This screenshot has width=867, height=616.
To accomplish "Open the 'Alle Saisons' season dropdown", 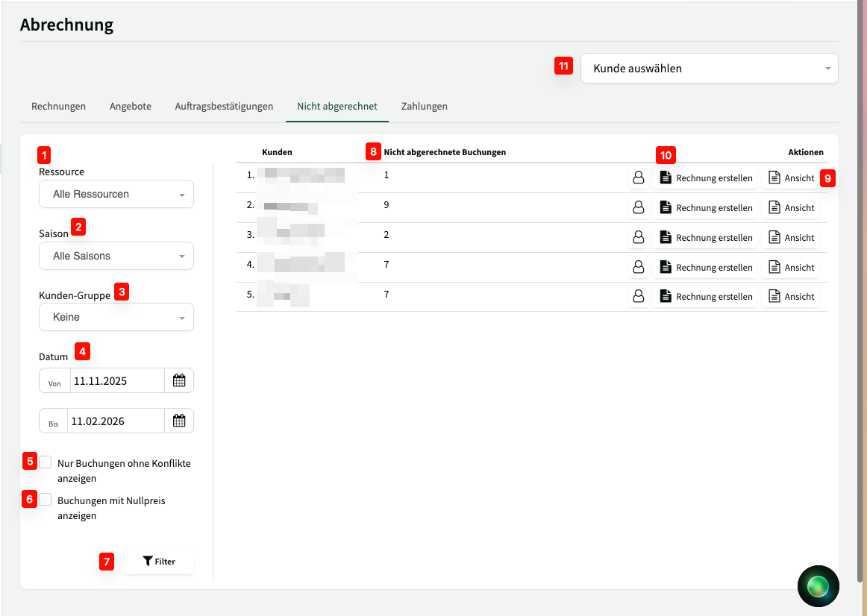I will coord(116,256).
